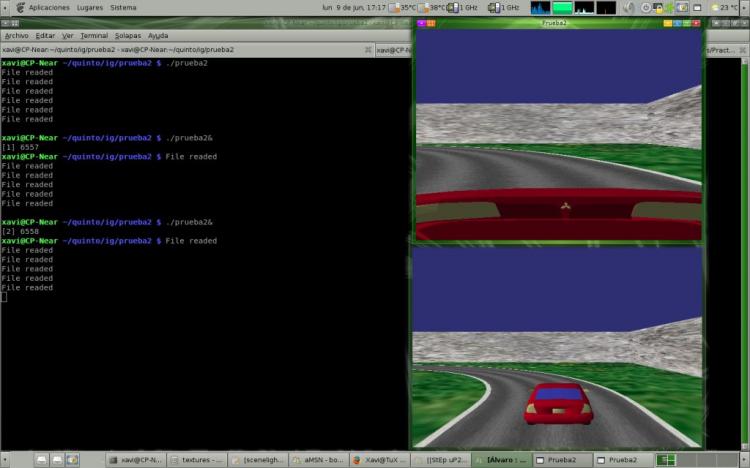Open the Lugares menu
750x468 pixels.
[89, 8]
